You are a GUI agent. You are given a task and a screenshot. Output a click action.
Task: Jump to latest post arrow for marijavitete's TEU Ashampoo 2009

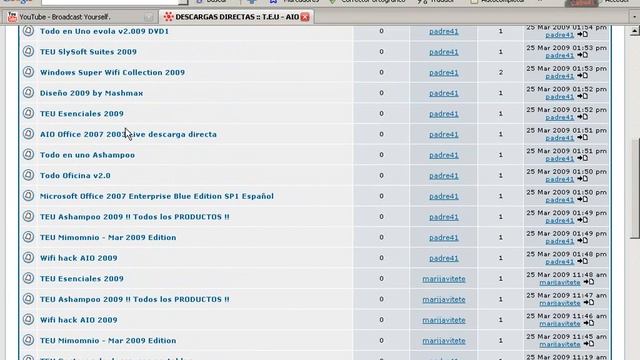tap(589, 302)
